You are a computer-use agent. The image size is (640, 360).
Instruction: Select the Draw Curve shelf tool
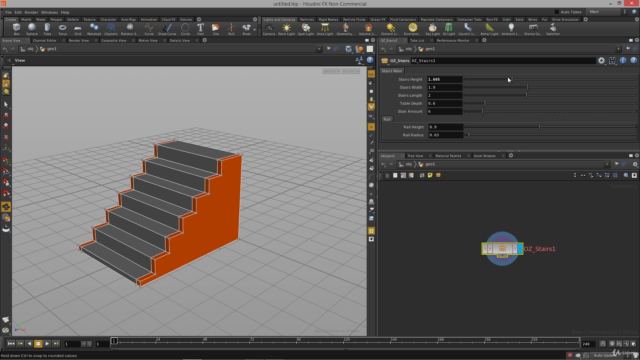tap(167, 29)
